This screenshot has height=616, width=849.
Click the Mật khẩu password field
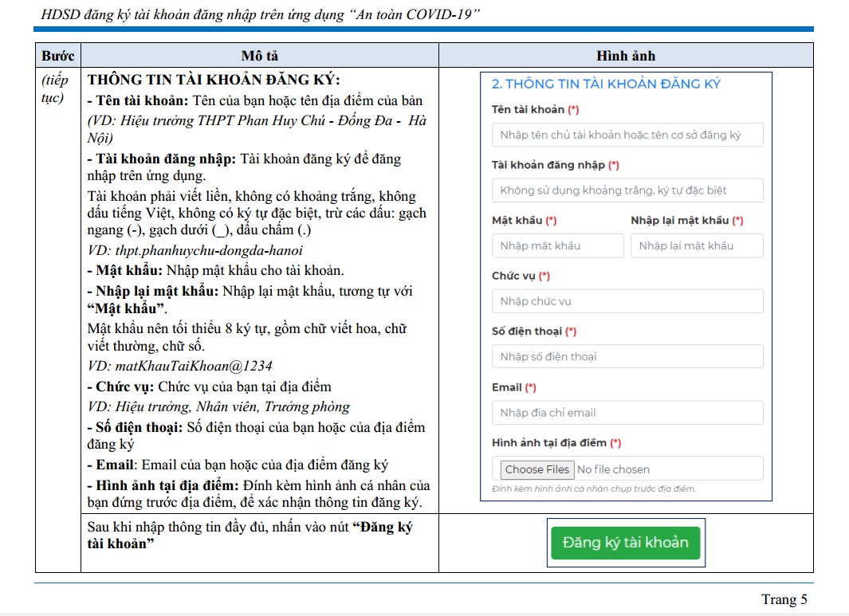557,245
